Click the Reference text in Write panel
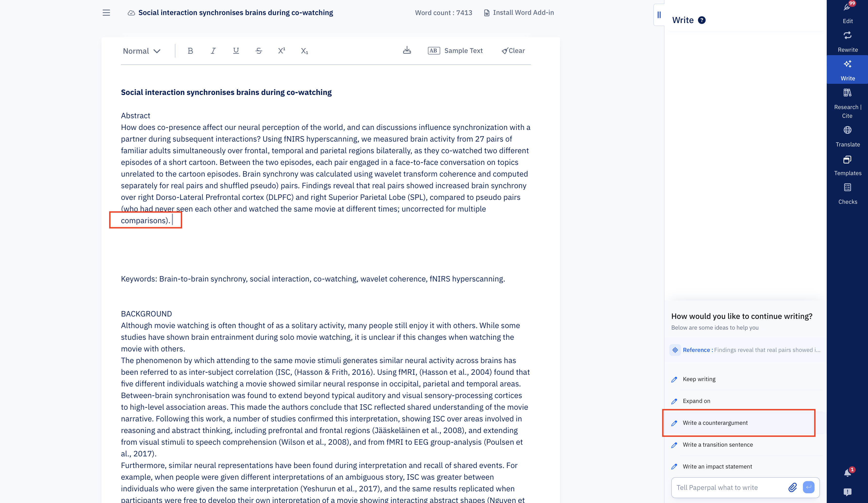The height and width of the screenshot is (503, 868). tap(752, 350)
